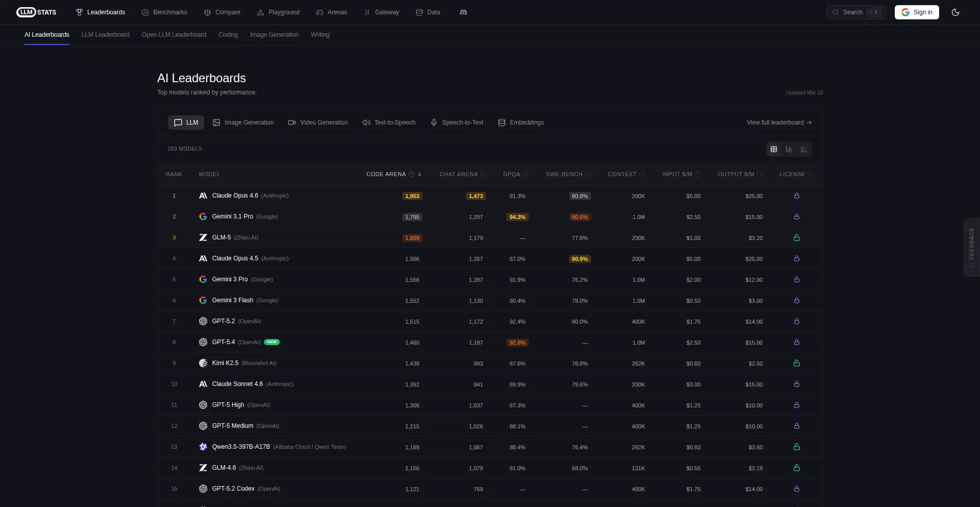Viewport: 980px width, 507px height.
Task: Click the Sign in button
Action: coord(917,12)
